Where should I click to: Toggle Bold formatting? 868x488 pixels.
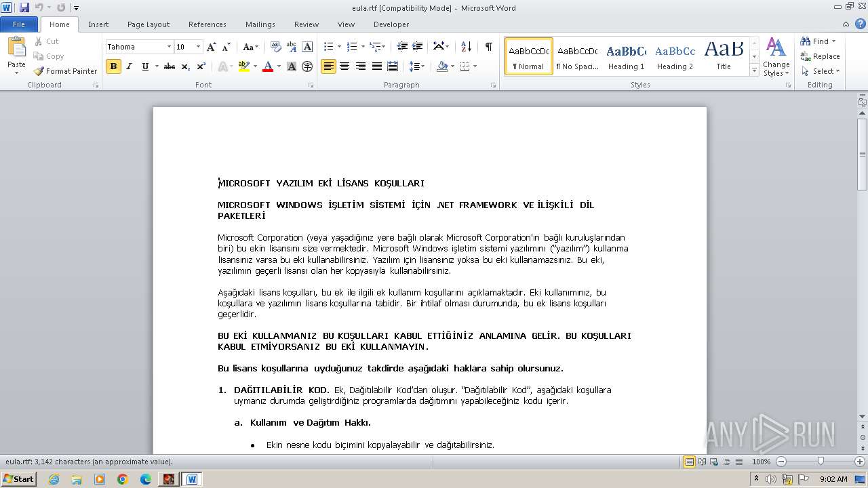tap(113, 66)
